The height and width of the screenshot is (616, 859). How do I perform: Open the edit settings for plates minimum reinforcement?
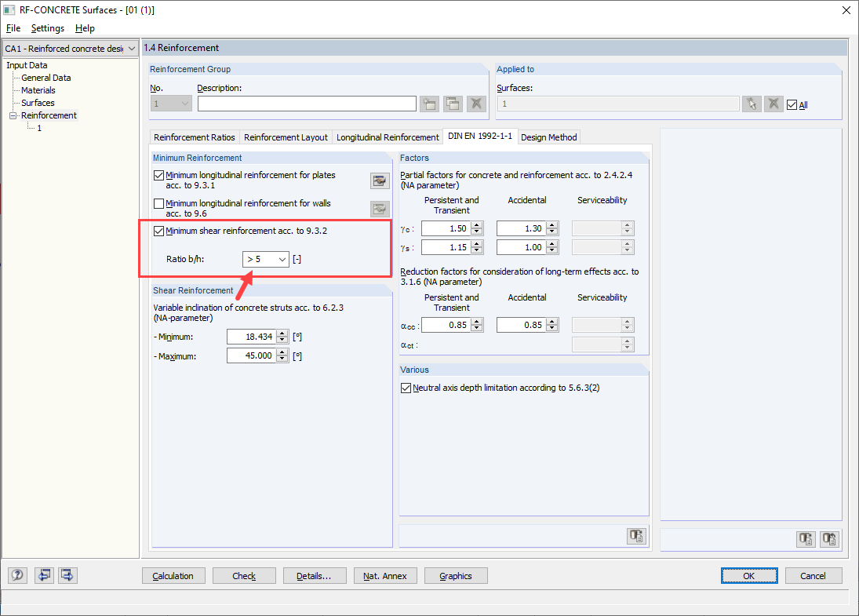380,180
